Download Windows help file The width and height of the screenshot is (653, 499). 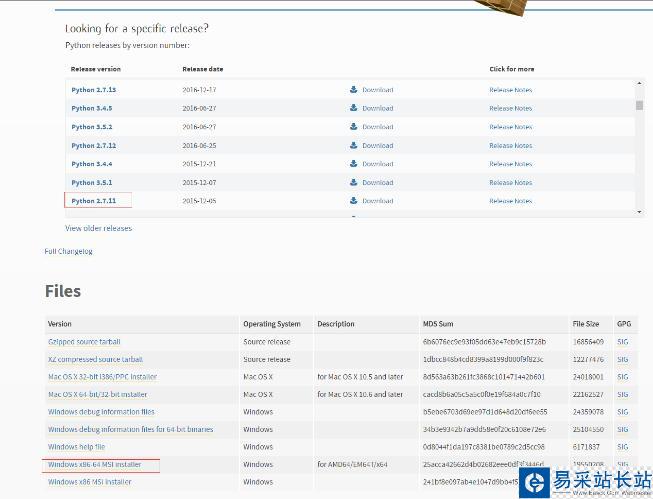[x=76, y=447]
